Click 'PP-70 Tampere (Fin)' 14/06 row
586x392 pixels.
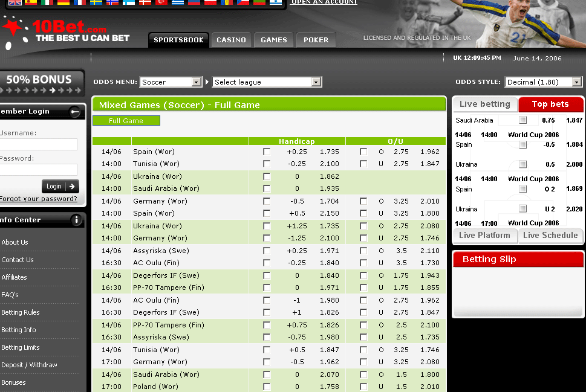(169, 325)
